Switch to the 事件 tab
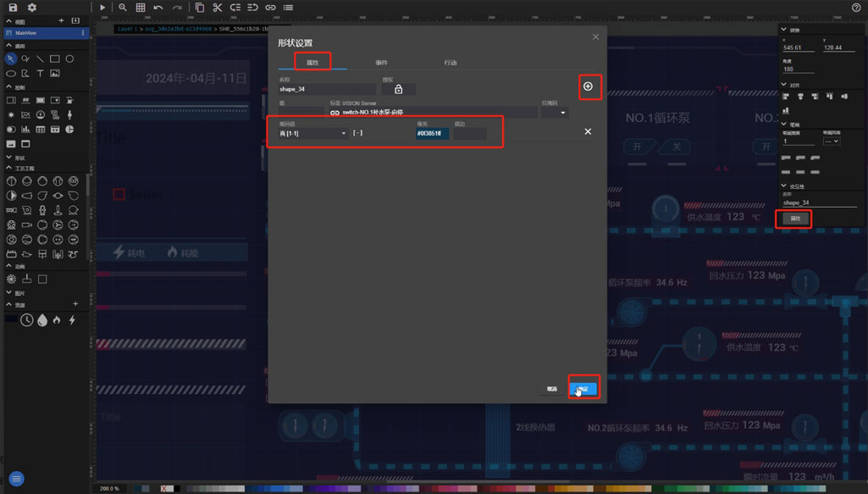Screen dimensions: 868x494 pos(382,63)
